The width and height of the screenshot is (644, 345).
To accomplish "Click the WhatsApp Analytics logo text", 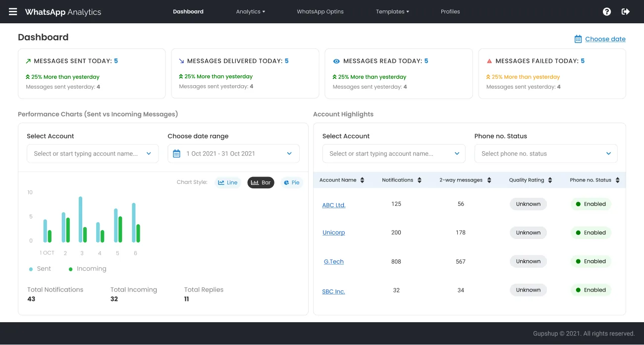I will pos(63,12).
